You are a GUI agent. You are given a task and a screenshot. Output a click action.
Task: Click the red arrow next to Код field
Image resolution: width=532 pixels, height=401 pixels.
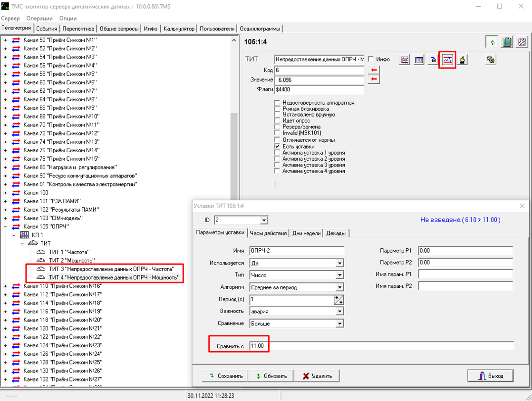pos(374,70)
